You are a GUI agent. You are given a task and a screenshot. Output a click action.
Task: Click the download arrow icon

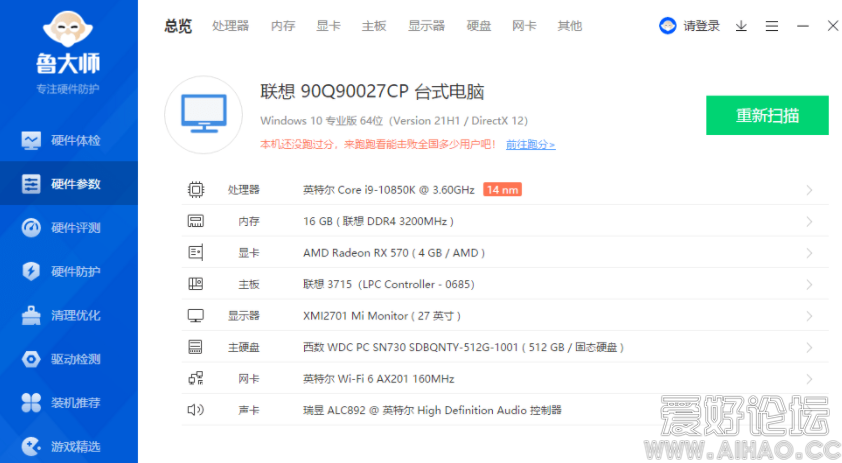[741, 26]
